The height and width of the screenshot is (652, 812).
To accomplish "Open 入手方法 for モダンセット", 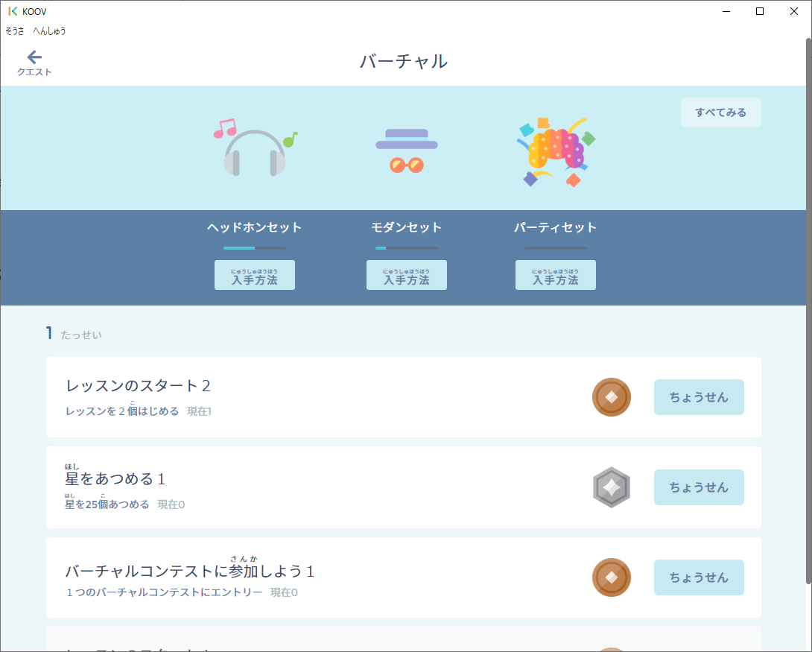I will point(407,275).
